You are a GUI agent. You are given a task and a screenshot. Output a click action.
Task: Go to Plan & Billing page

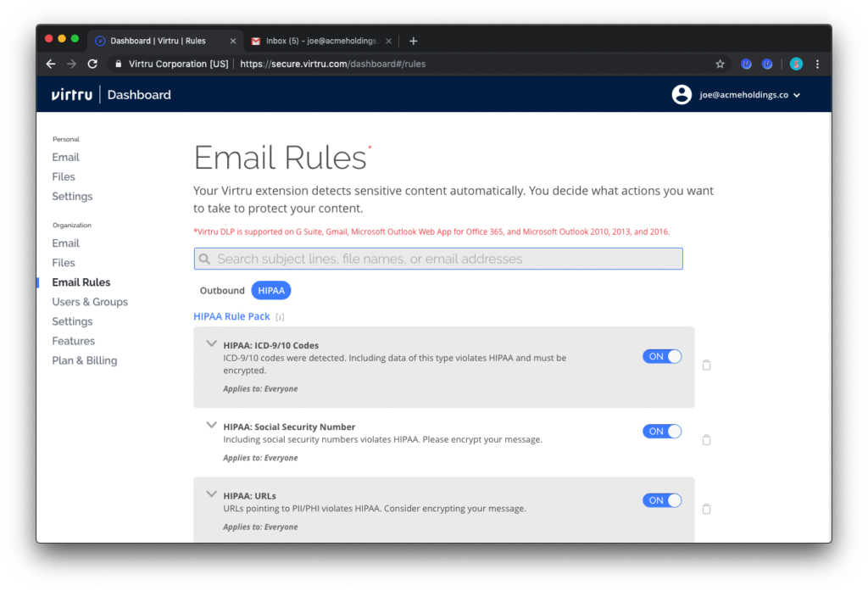[x=85, y=360]
